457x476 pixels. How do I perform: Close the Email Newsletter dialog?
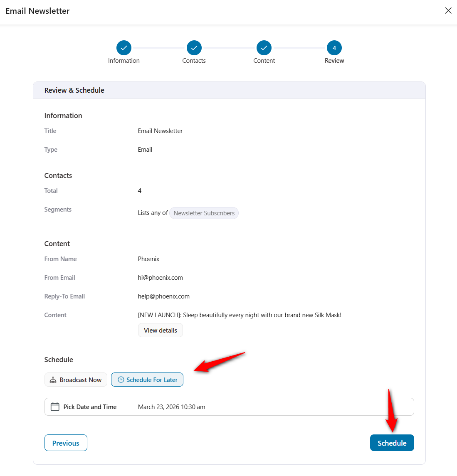[x=448, y=10]
